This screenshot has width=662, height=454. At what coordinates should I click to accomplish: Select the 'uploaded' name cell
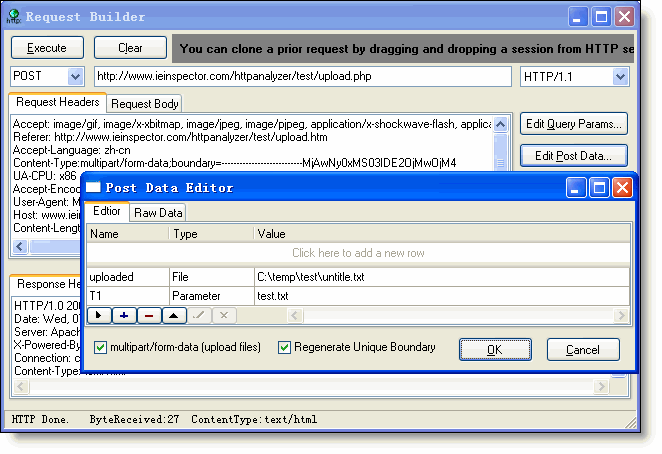[x=128, y=277]
